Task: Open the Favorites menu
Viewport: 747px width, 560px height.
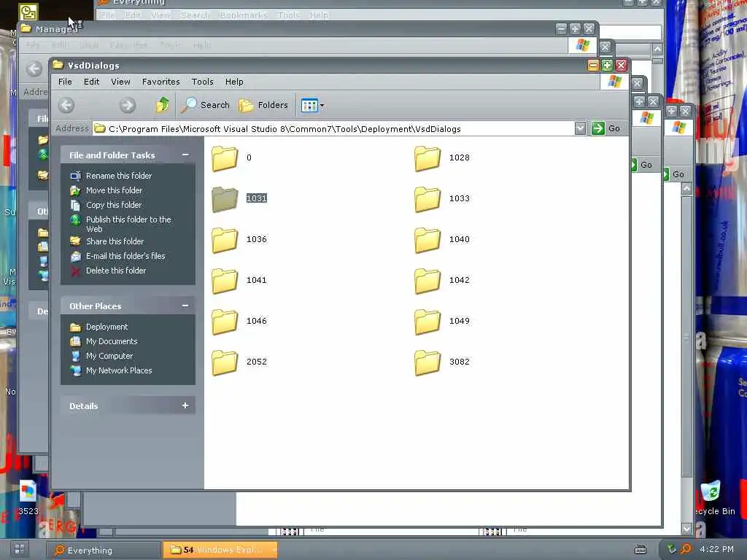Action: click(161, 82)
